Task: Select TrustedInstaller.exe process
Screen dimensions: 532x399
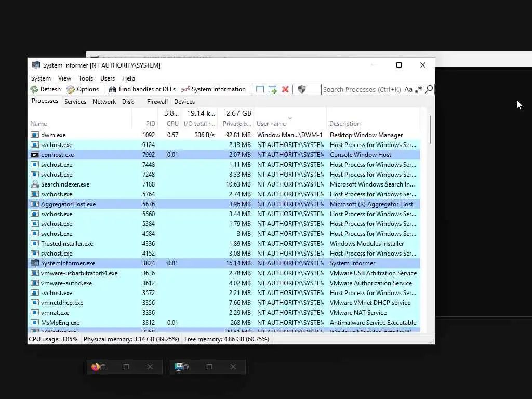Action: 224,244
